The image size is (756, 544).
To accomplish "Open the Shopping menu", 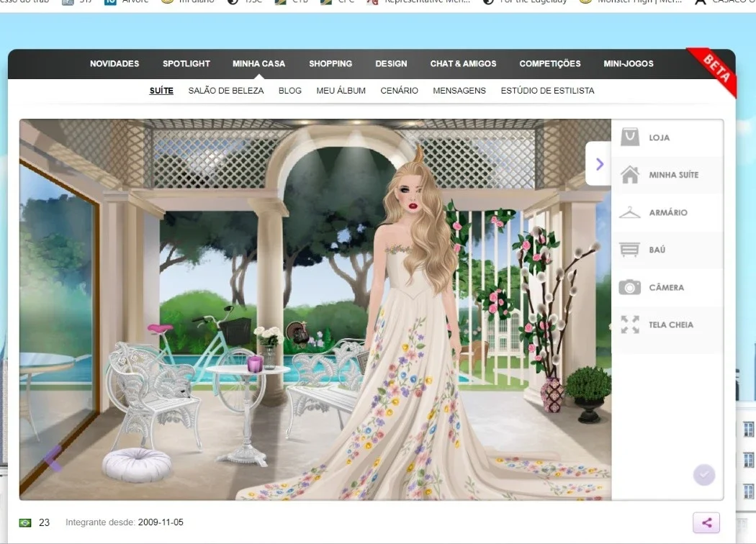I will [330, 63].
